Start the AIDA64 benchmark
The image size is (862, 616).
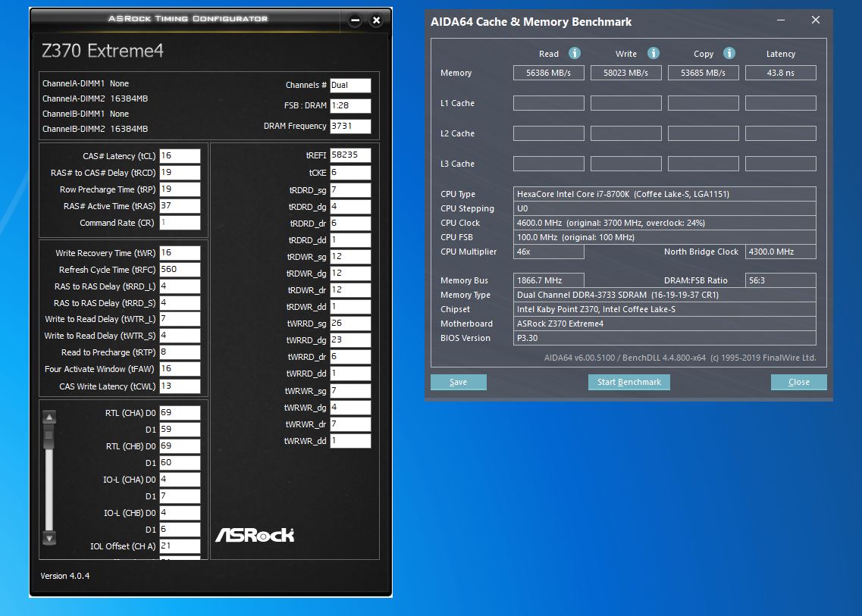pos(629,382)
